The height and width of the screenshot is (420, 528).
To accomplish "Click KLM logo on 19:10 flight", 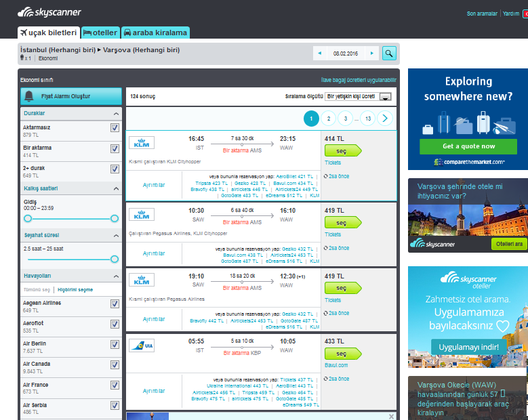I will coord(142,280).
